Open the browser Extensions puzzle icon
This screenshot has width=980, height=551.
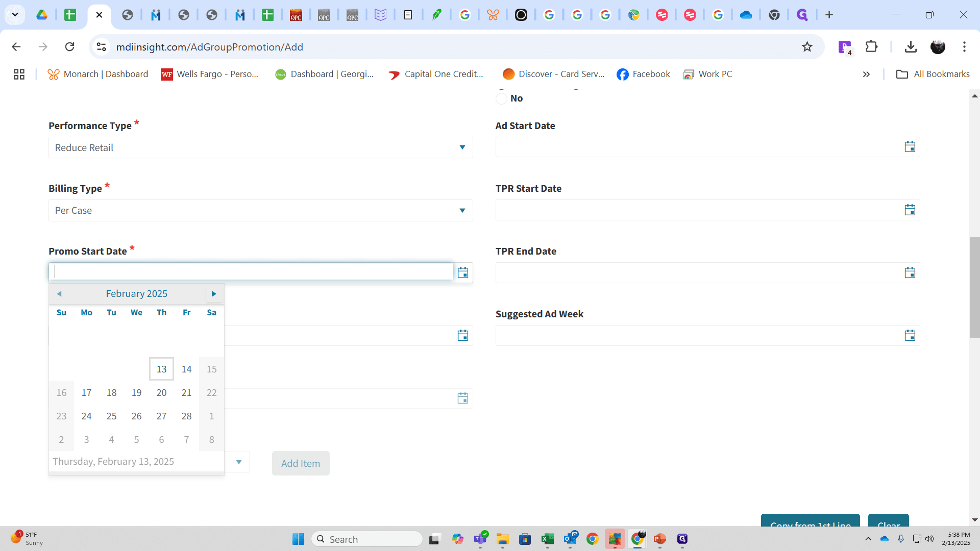click(x=872, y=47)
